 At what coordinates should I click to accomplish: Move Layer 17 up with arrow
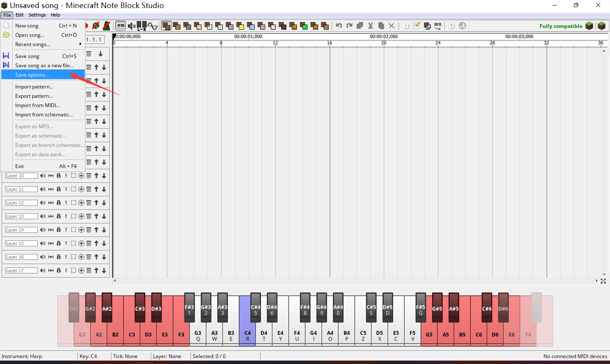[x=97, y=270]
